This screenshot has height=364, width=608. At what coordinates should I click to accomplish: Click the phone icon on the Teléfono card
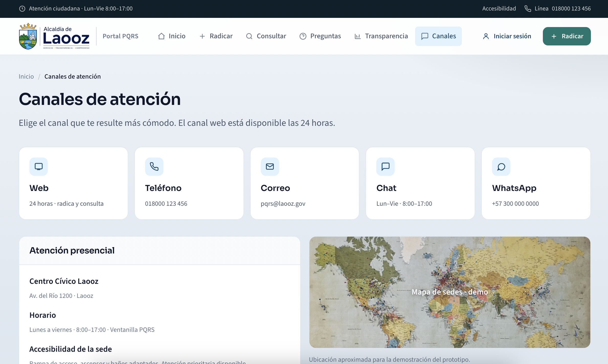(x=154, y=167)
